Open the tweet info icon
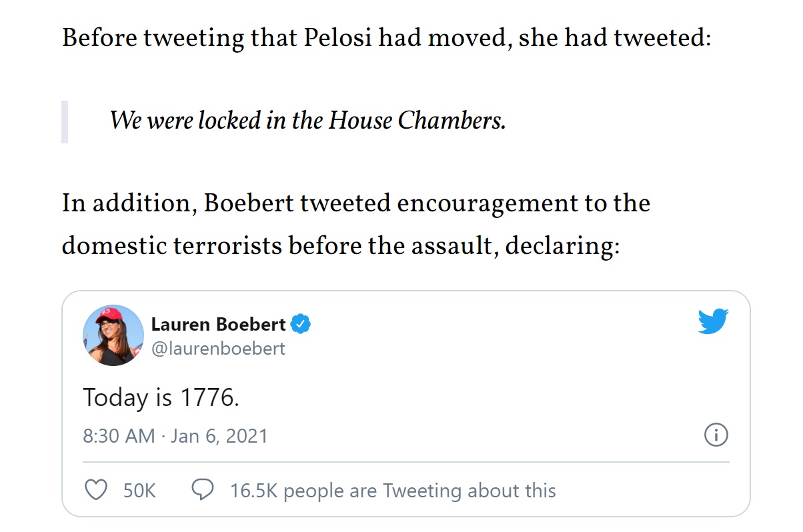Screen dimensions: 803x532 (716, 435)
